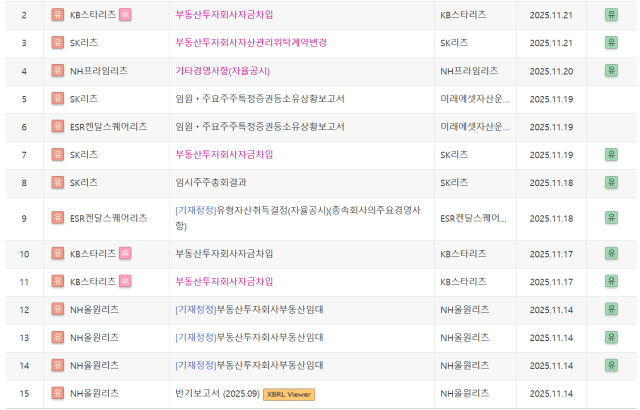Open row 5's 임원ㆍ주요주주특정증권등소유상황보고서 report
This screenshot has width=640, height=410.
[260, 99]
